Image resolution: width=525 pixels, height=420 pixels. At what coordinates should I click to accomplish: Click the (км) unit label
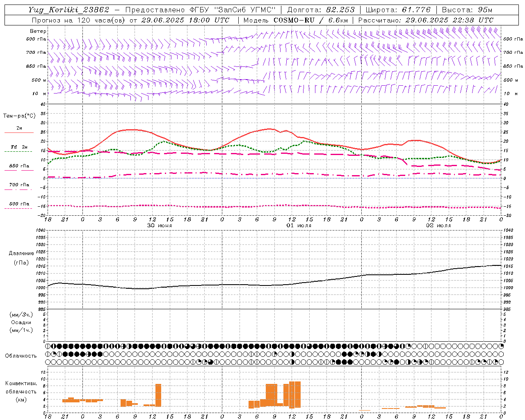pyautogui.click(x=21, y=399)
